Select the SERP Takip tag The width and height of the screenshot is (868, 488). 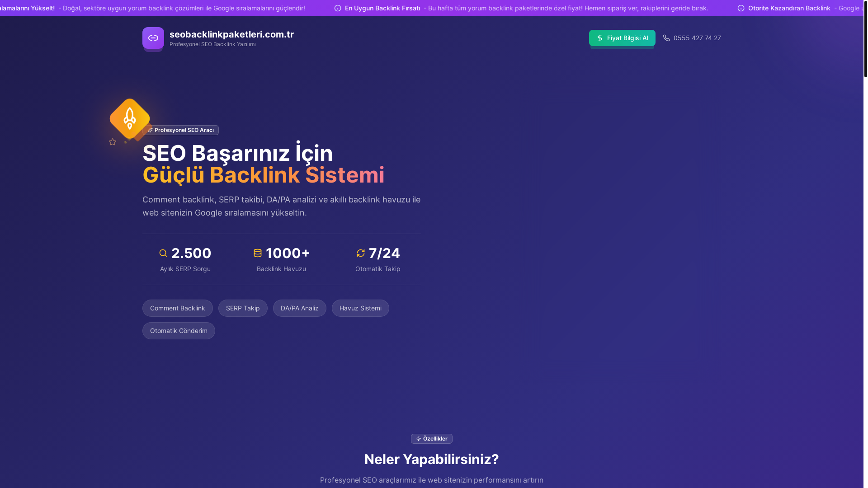click(243, 308)
